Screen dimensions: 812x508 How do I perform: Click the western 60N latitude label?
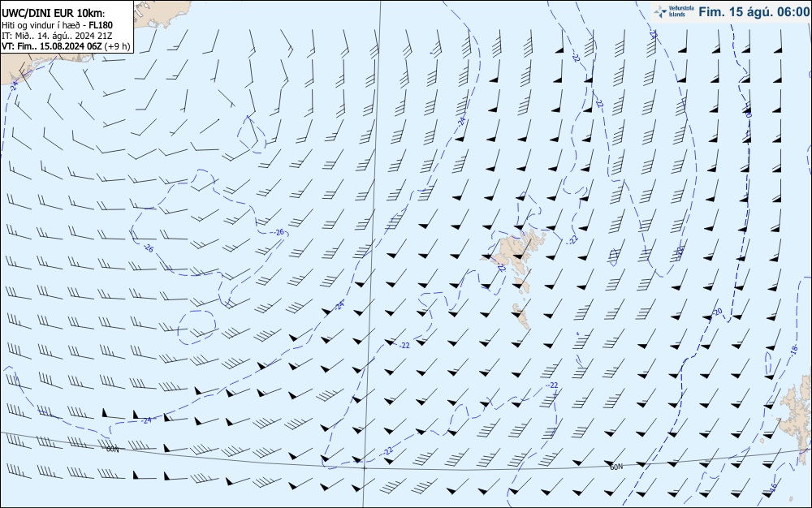coord(112,450)
